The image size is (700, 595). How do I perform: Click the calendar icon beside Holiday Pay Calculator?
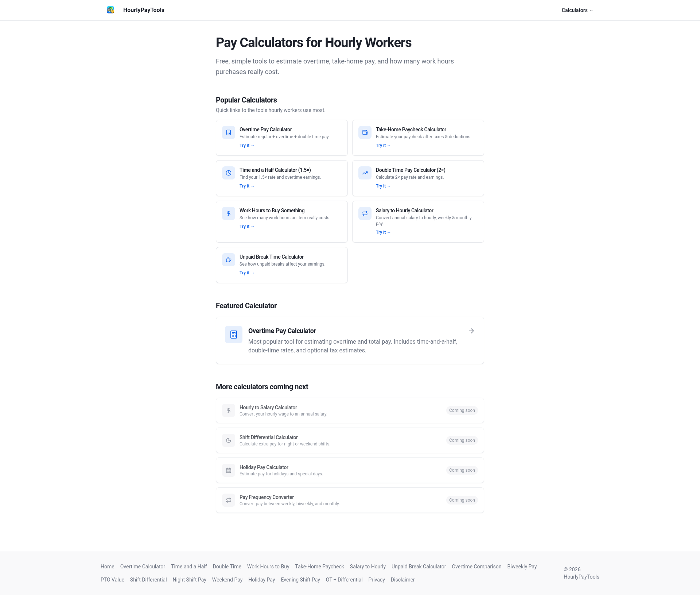pyautogui.click(x=229, y=470)
